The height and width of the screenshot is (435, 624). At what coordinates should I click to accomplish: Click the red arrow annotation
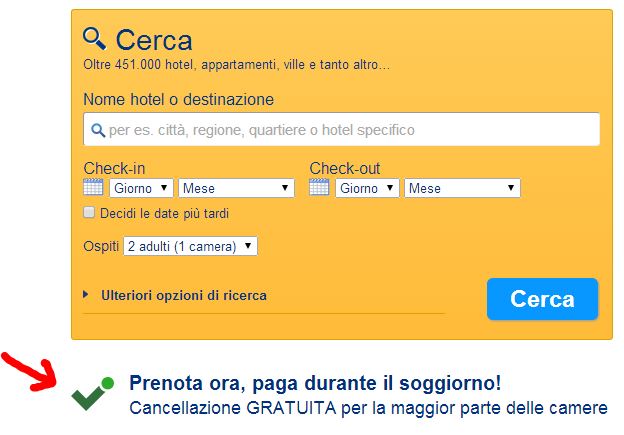[x=30, y=371]
